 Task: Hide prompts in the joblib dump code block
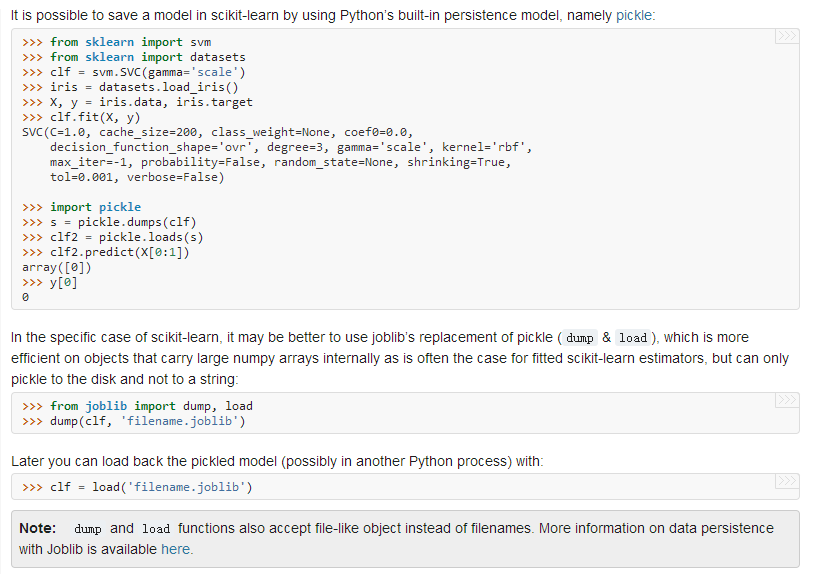pyautogui.click(x=787, y=402)
